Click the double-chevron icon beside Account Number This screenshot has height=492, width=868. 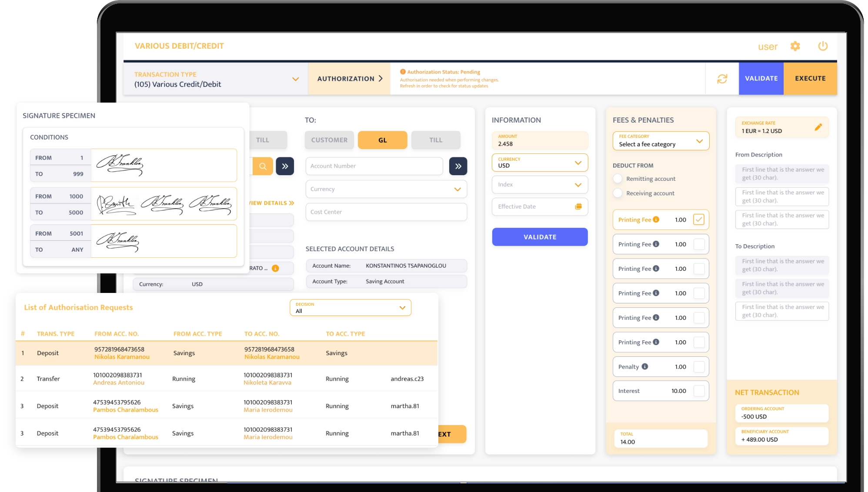[x=458, y=166]
